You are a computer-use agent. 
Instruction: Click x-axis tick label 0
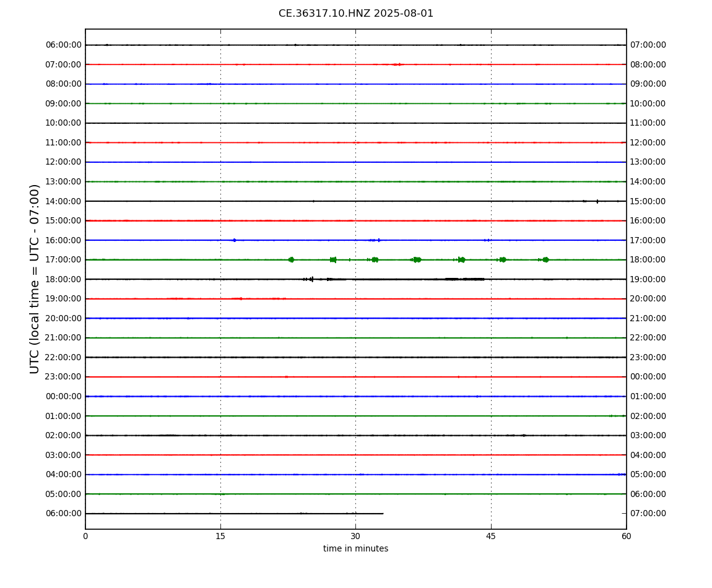click(x=85, y=536)
